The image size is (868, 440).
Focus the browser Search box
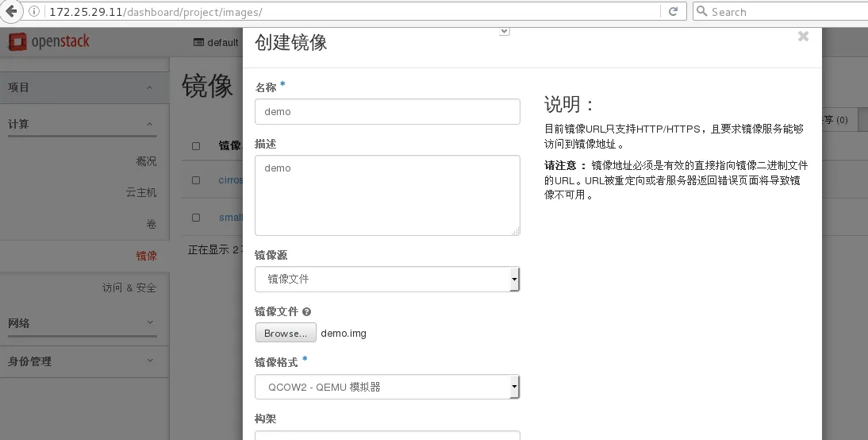[x=781, y=12]
